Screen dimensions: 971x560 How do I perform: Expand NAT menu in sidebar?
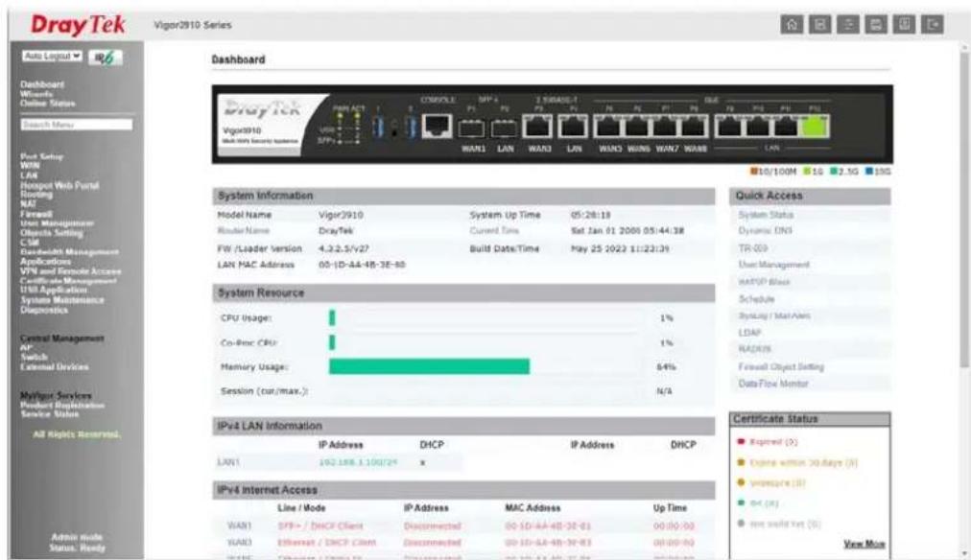click(x=28, y=203)
